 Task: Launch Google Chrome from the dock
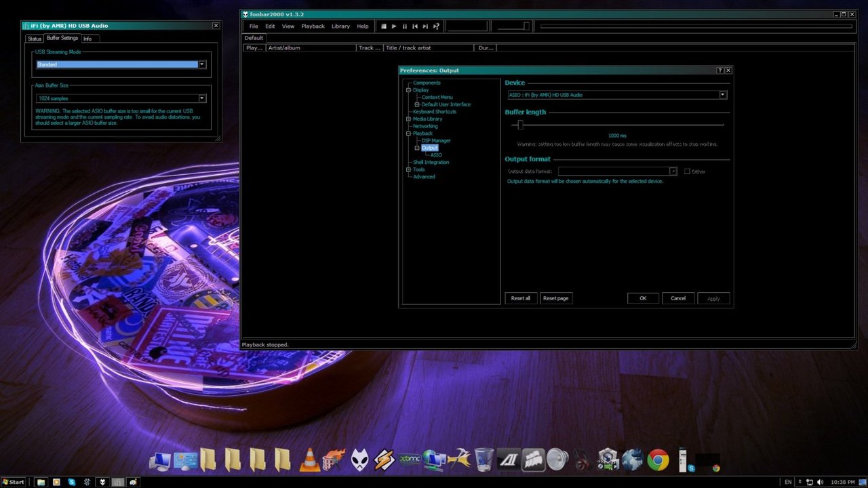(x=658, y=460)
